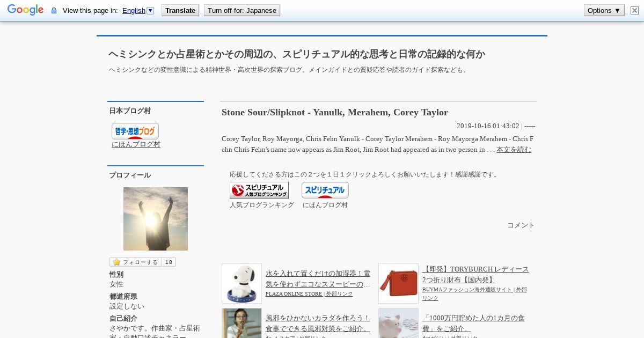The height and width of the screenshot is (338, 644).
Task: View the profile photo with raised arms
Action: pos(156,219)
